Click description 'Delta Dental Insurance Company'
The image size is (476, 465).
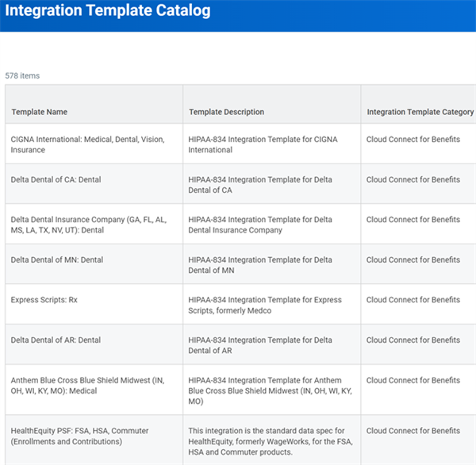coord(260,225)
